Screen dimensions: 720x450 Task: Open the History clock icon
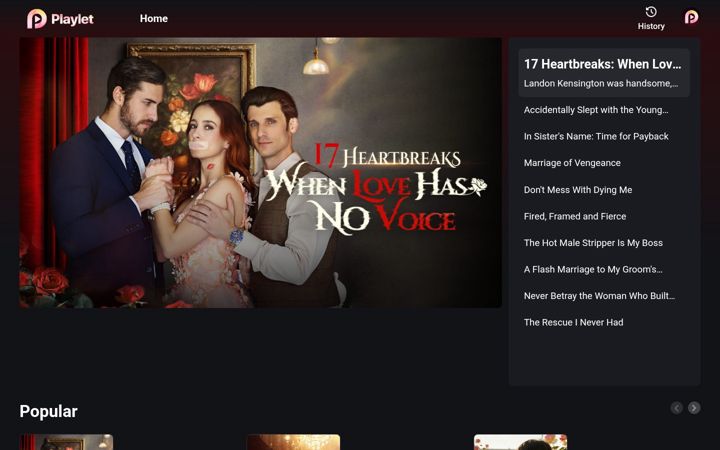pyautogui.click(x=651, y=12)
